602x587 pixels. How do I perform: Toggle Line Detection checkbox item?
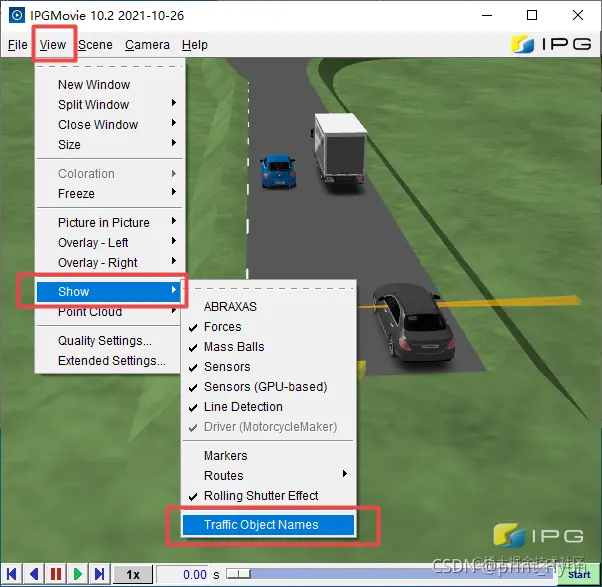268,407
